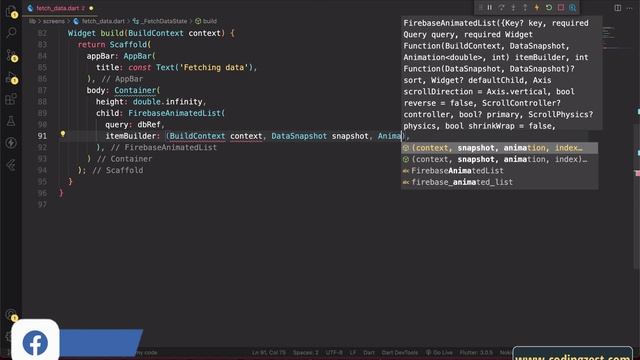Select build in the breadcrumb
Viewport: 640px width, 360px height.
point(210,21)
